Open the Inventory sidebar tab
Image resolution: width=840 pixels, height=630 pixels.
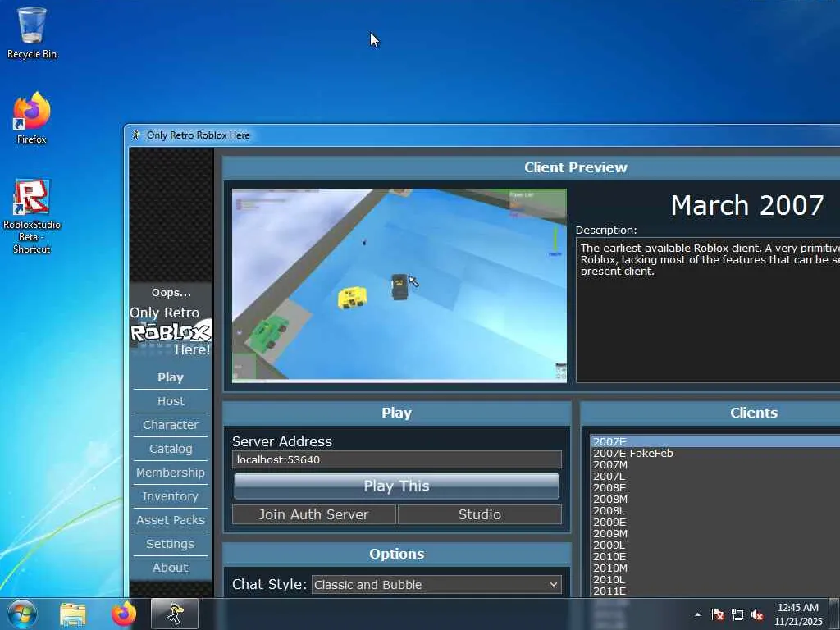coord(171,496)
